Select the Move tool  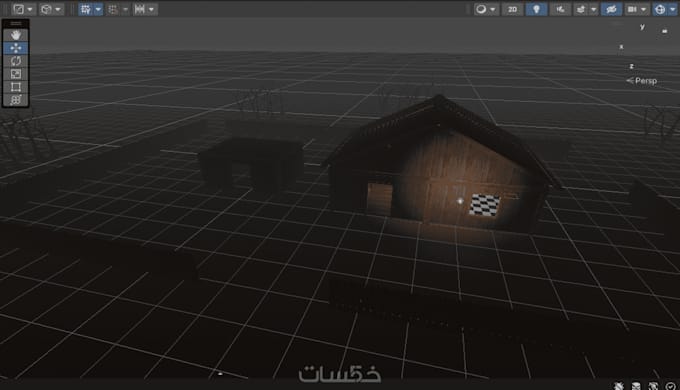16,48
